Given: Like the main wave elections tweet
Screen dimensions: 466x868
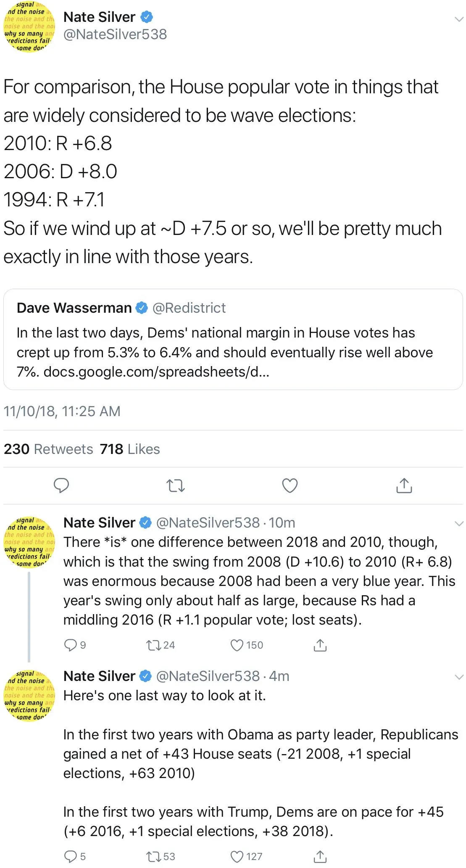Looking at the screenshot, I should pyautogui.click(x=290, y=485).
